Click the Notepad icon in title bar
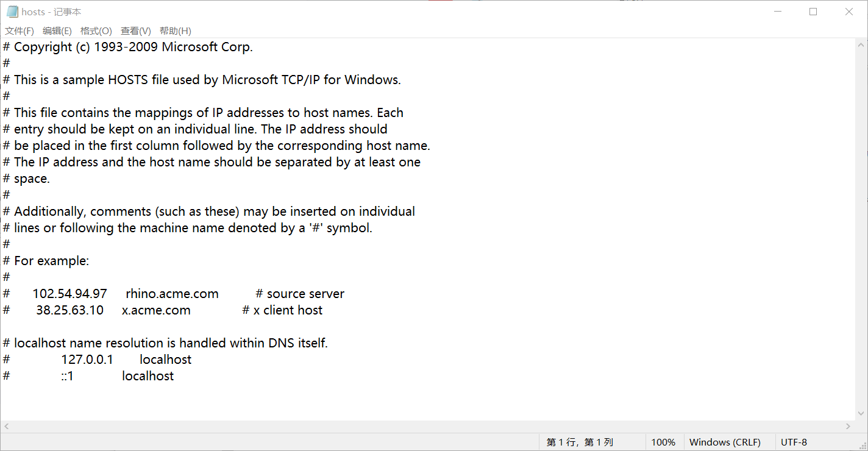The image size is (868, 451). [12, 12]
